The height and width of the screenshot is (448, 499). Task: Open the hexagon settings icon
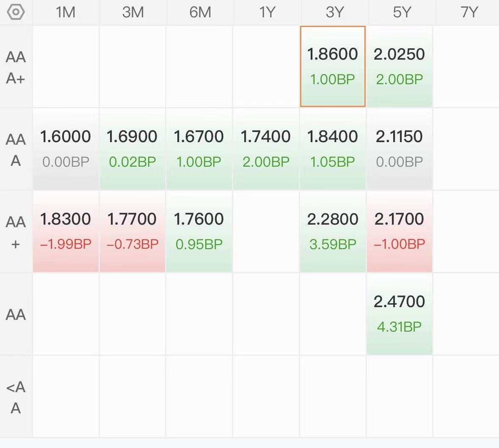(16, 12)
